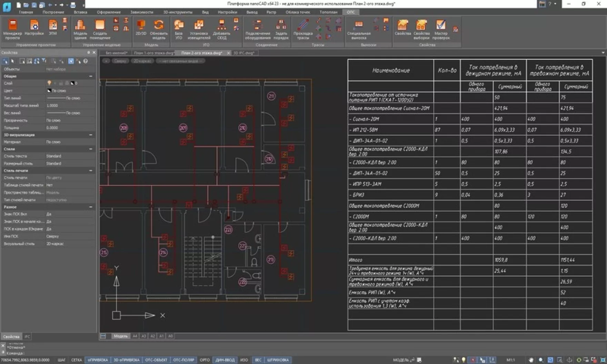This screenshot has width=607, height=364.
Task: Select the Установка извещателей tool
Action: (199, 29)
